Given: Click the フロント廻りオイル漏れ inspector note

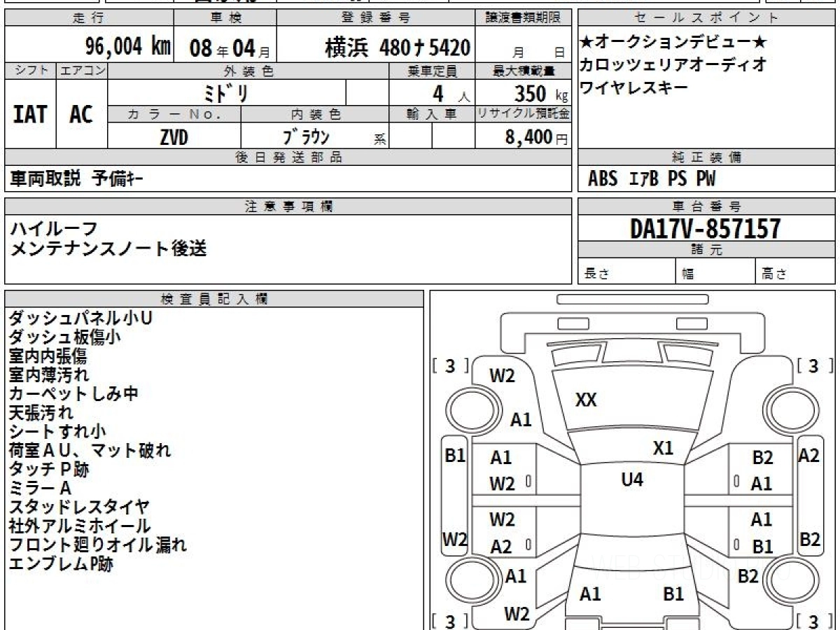Looking at the screenshot, I should pos(98,545).
